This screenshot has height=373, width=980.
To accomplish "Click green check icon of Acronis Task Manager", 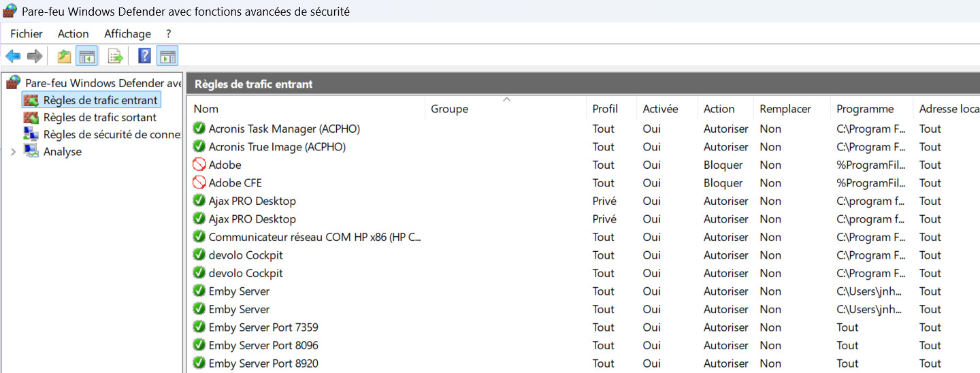I will (x=199, y=128).
